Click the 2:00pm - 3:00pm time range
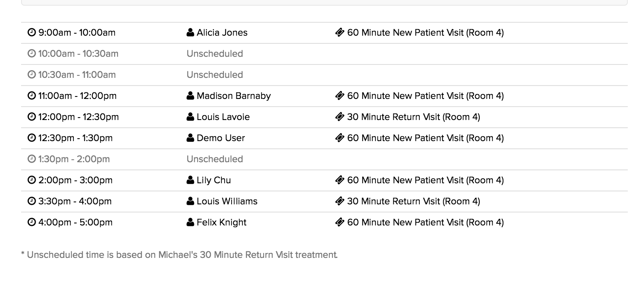 75,180
